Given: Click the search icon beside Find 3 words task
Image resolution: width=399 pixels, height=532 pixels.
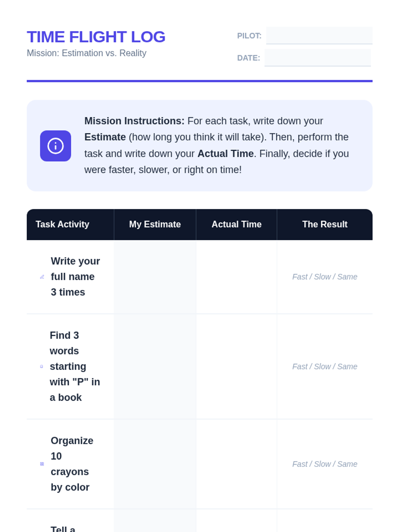Looking at the screenshot, I should [42, 366].
